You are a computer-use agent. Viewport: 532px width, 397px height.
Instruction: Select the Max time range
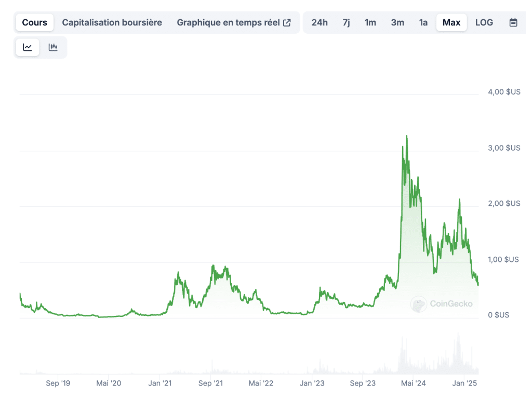click(x=451, y=22)
